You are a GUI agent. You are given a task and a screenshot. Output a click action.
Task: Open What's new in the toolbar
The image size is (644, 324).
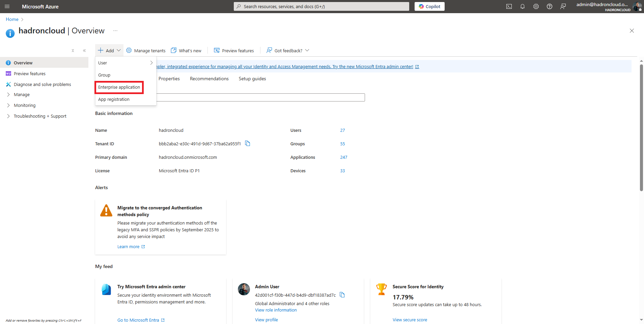click(x=186, y=51)
